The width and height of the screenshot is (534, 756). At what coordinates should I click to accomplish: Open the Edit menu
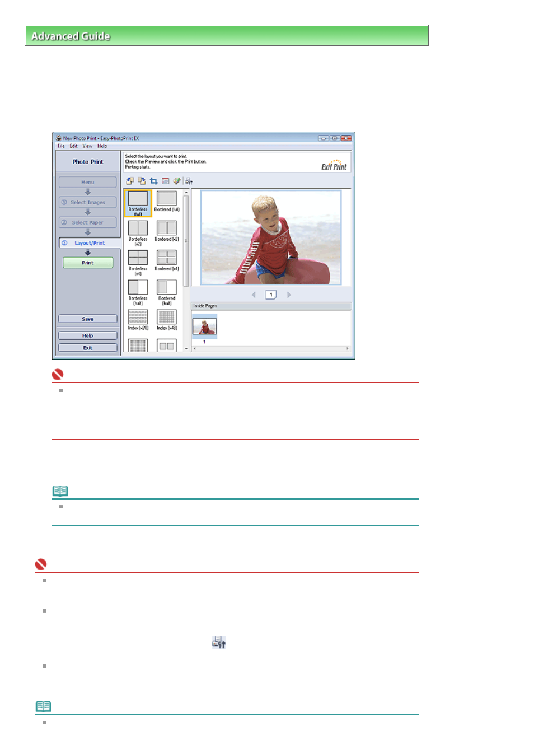[73, 146]
